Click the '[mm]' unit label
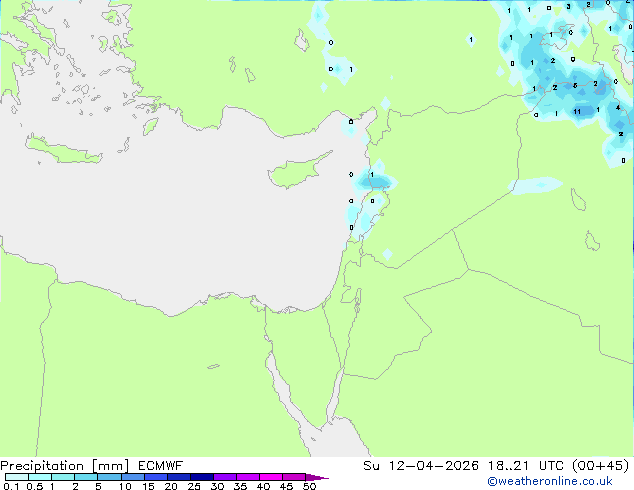The width and height of the screenshot is (634, 490). [111, 466]
